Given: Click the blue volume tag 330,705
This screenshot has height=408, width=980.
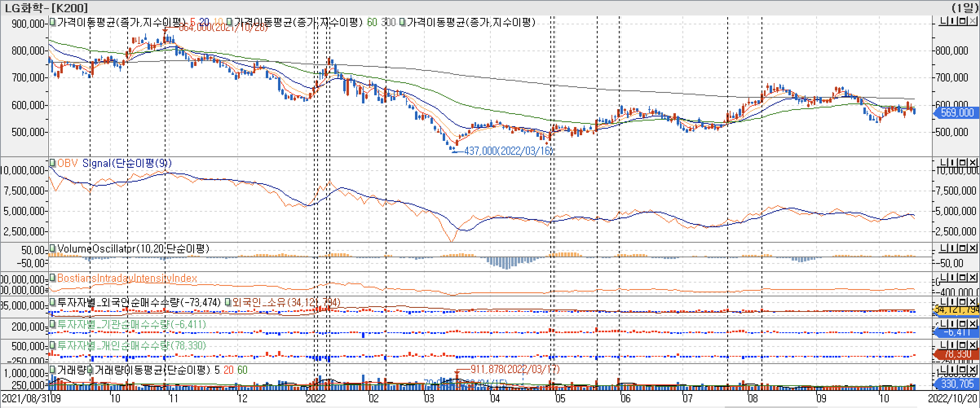Looking at the screenshot, I should (x=955, y=384).
